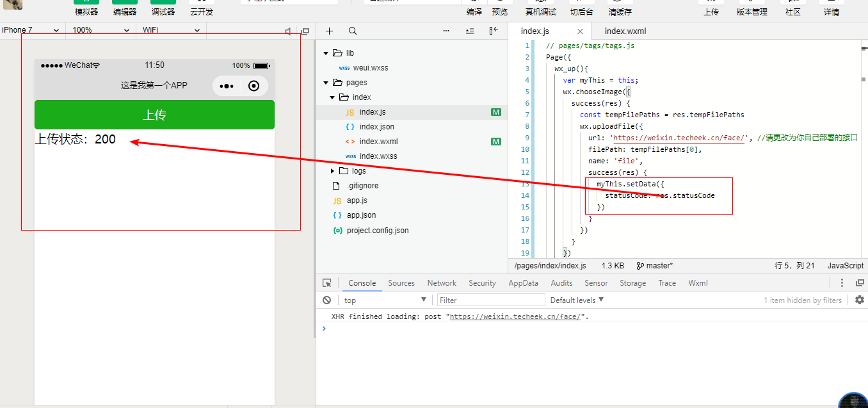868x408 pixels.
Task: Open the iPhone 7 device dropdown
Action: (x=31, y=30)
